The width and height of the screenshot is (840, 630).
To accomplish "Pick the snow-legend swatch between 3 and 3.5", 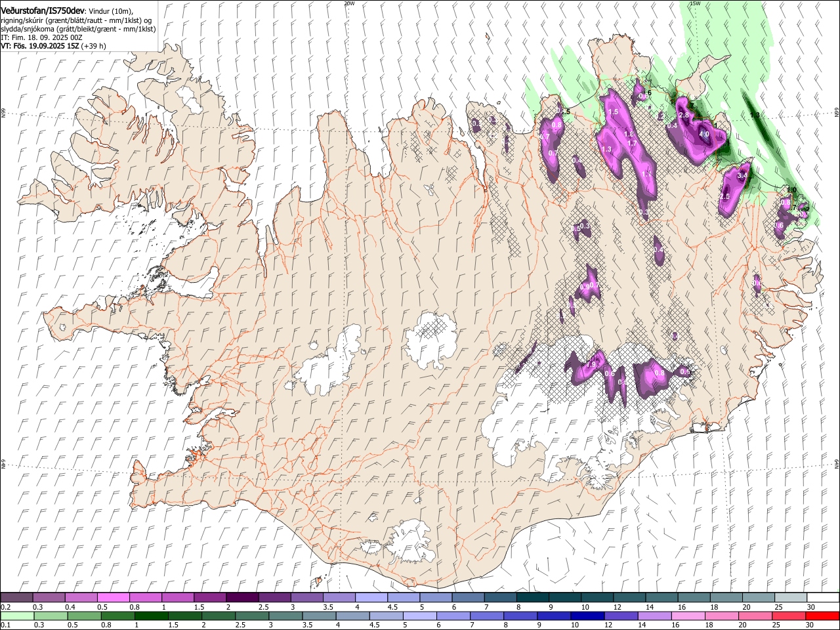I will point(306,598).
